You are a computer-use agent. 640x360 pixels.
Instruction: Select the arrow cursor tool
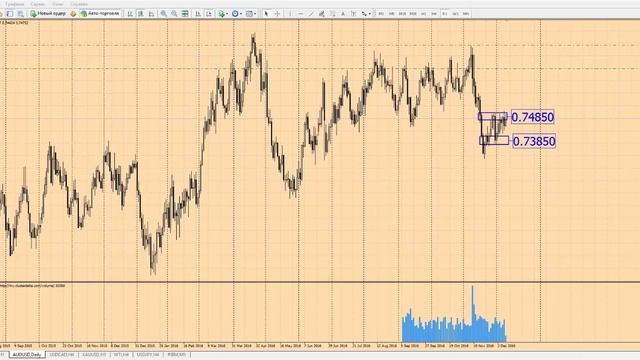tap(266, 14)
